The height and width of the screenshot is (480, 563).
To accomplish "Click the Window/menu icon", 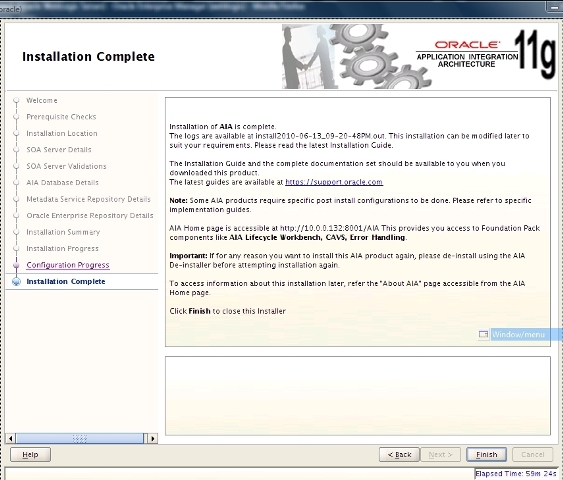I will [x=483, y=334].
